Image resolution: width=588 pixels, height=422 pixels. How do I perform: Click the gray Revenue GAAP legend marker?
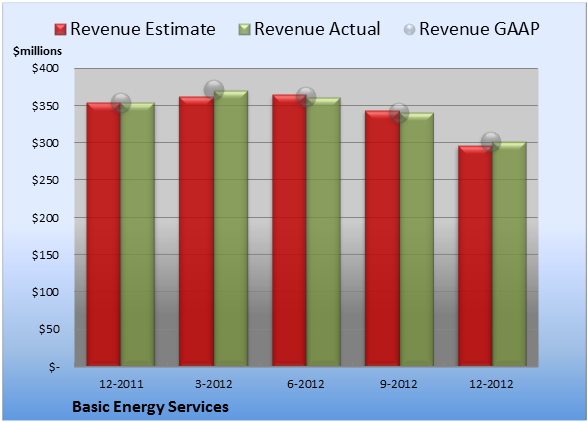[410, 30]
